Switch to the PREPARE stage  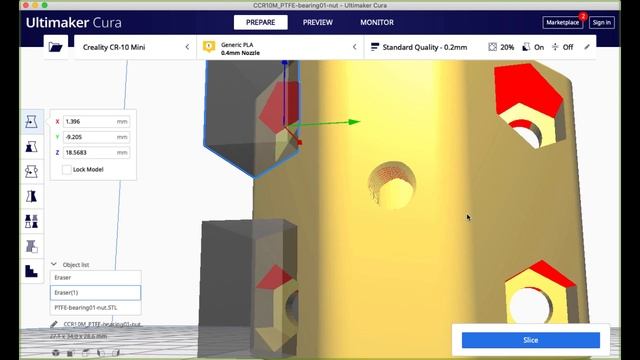point(260,22)
